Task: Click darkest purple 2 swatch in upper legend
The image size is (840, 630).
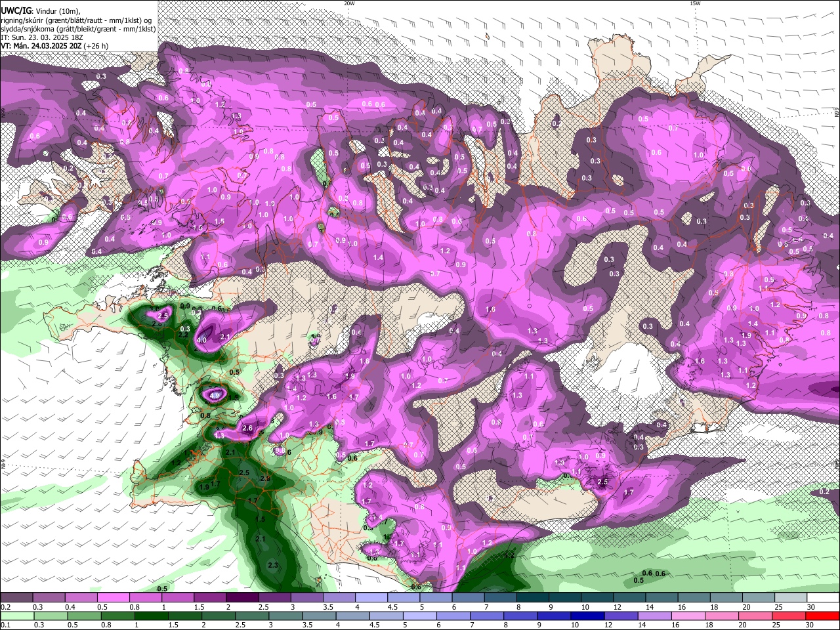Action: click(x=242, y=598)
